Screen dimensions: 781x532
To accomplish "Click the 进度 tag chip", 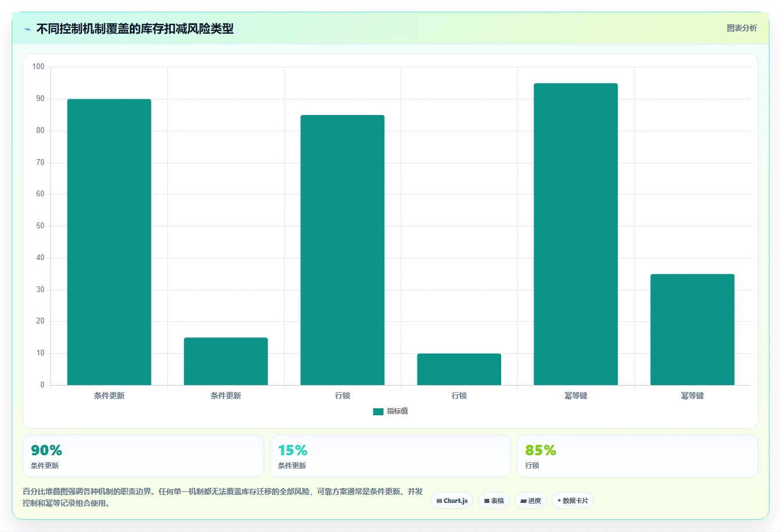I will [x=531, y=501].
